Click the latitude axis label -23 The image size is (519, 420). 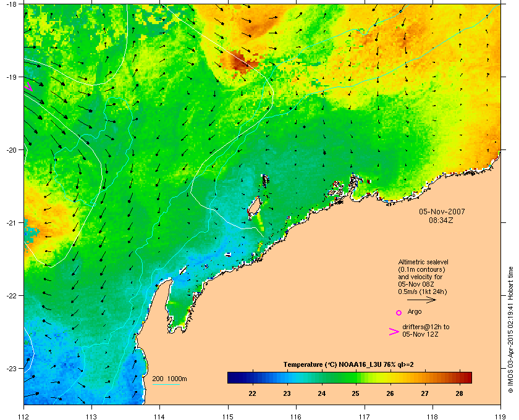[x=11, y=368]
